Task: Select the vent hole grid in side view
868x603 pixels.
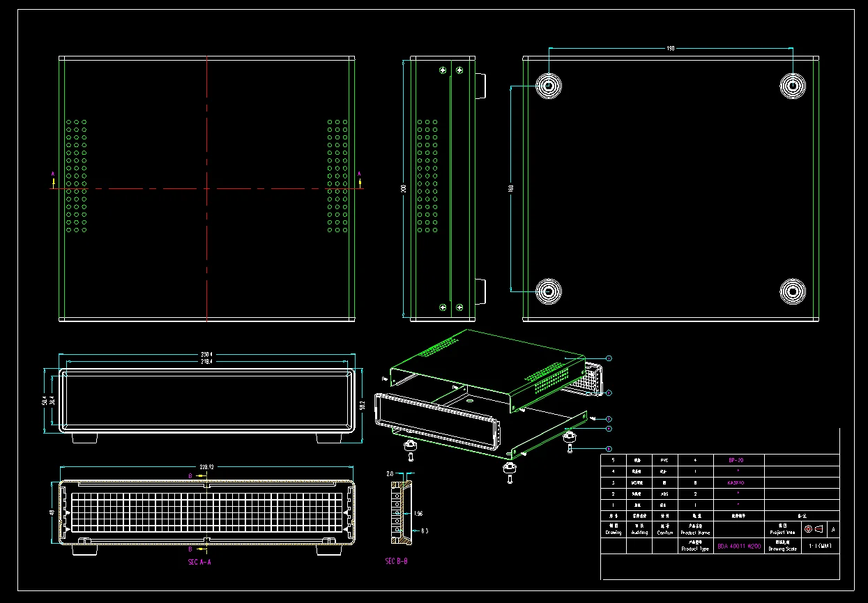Action: point(428,176)
